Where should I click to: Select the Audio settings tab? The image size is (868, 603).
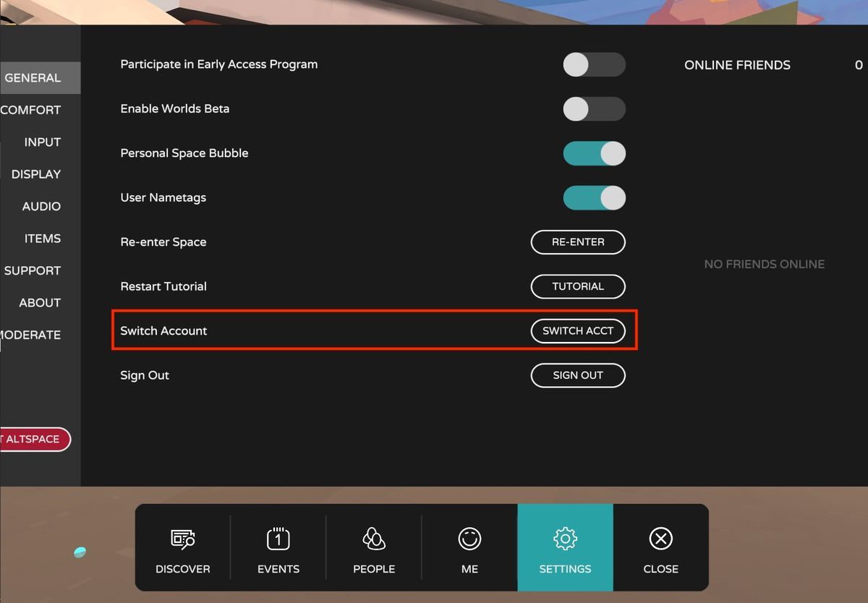tap(41, 206)
